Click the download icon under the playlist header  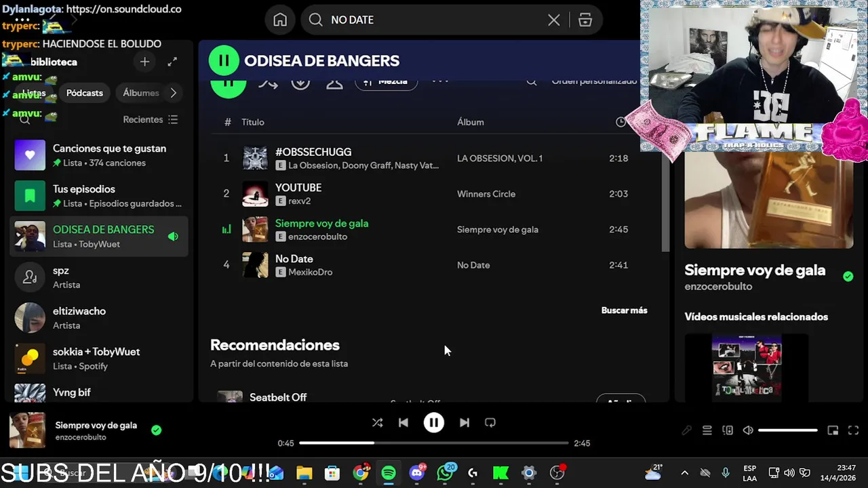coord(300,83)
